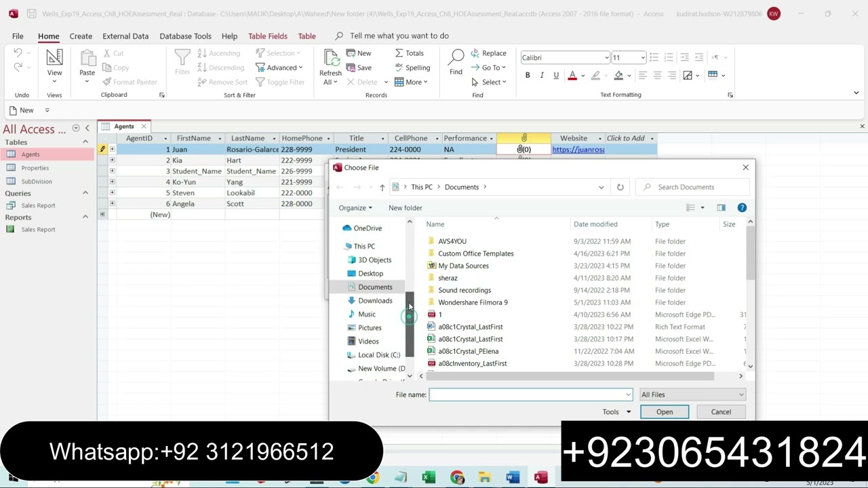This screenshot has width=868, height=488.
Task: Open the Tools dropdown in dialog
Action: [x=616, y=412]
